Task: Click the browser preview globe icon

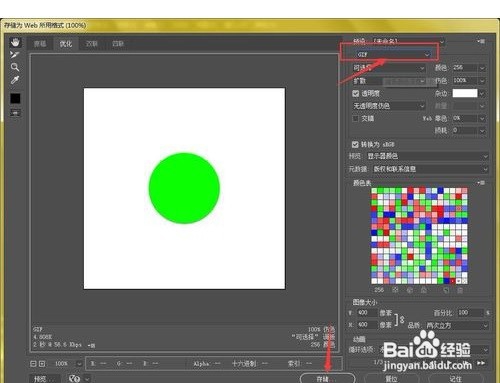Action: tap(74, 379)
